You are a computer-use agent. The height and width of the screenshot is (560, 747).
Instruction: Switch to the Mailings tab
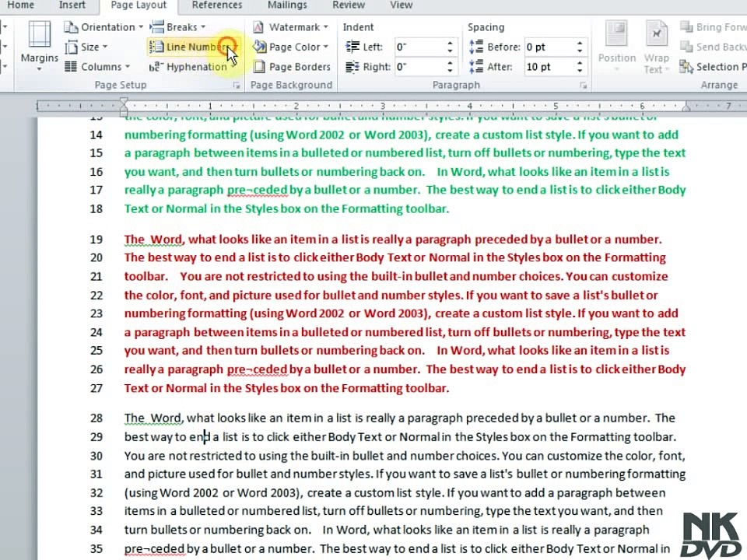click(x=287, y=5)
